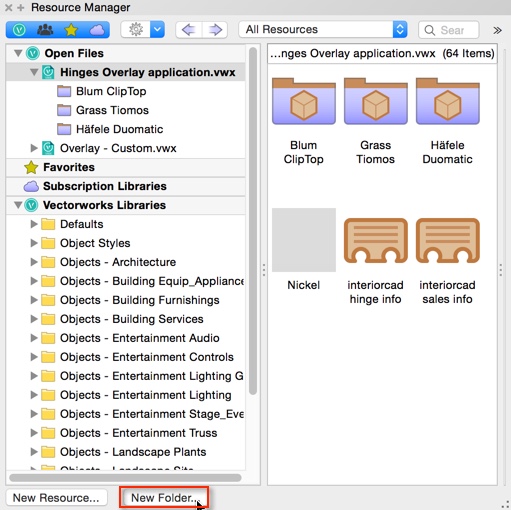The width and height of the screenshot is (511, 510).
Task: Open the All Resources type dropdown
Action: point(323,30)
